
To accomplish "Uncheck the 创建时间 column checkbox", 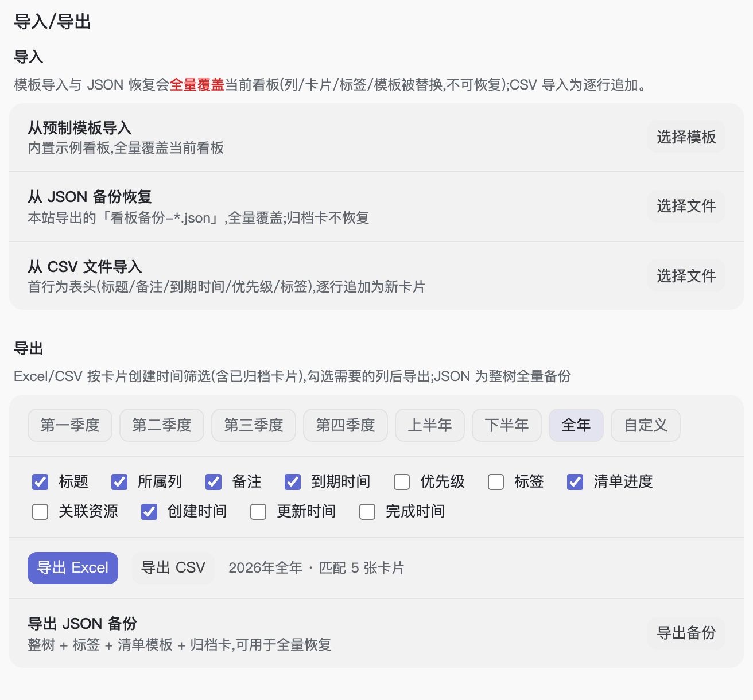I will [x=149, y=512].
